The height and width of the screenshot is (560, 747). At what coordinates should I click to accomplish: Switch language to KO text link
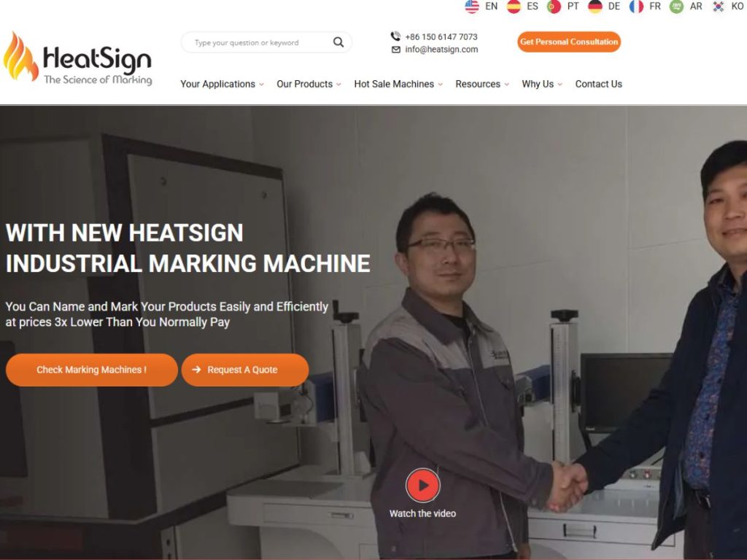(737, 6)
